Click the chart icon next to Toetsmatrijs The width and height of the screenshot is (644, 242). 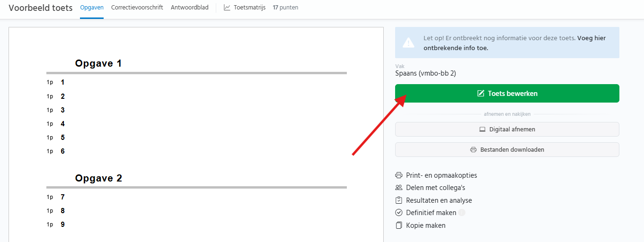click(x=227, y=8)
